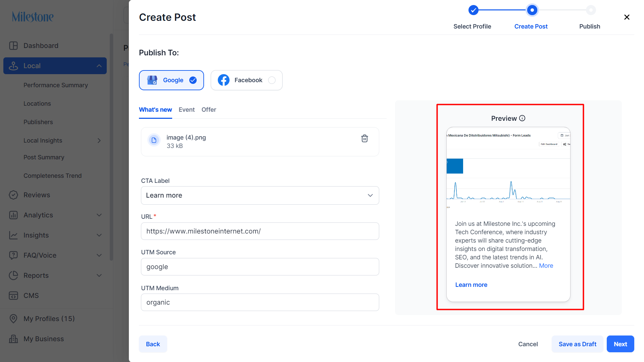Expand the Analytics sidebar chevron

click(x=99, y=215)
